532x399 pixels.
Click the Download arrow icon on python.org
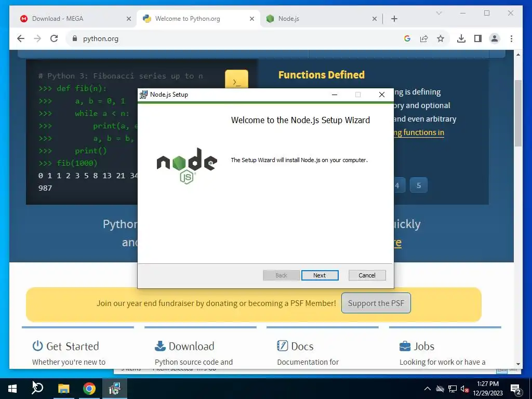coord(160,346)
